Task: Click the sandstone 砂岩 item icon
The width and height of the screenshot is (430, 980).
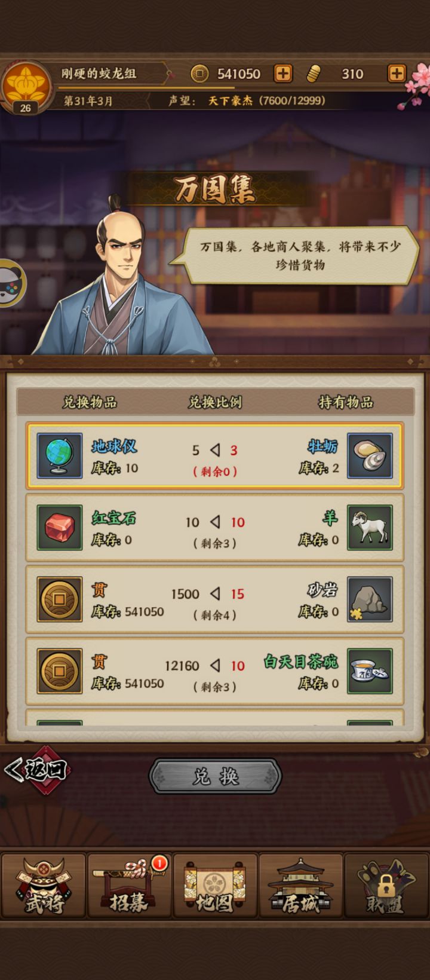Action: pyautogui.click(x=370, y=599)
